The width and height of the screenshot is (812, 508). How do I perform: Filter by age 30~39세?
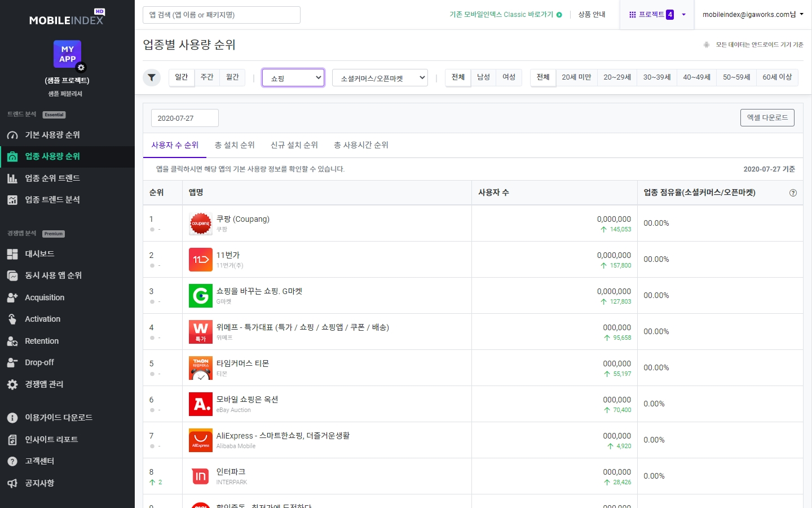click(657, 77)
